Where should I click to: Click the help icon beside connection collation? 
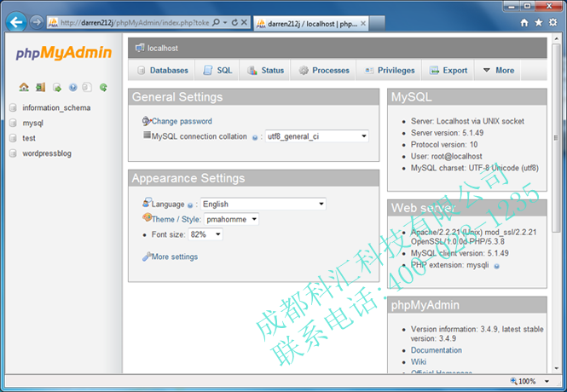click(255, 137)
